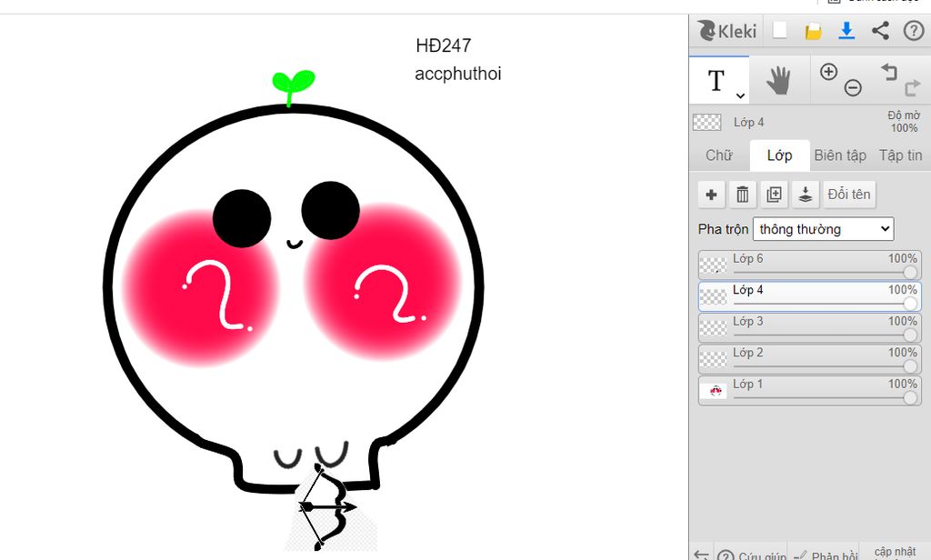931x560 pixels.
Task: Switch to the Biên tập tab
Action: tap(840, 155)
